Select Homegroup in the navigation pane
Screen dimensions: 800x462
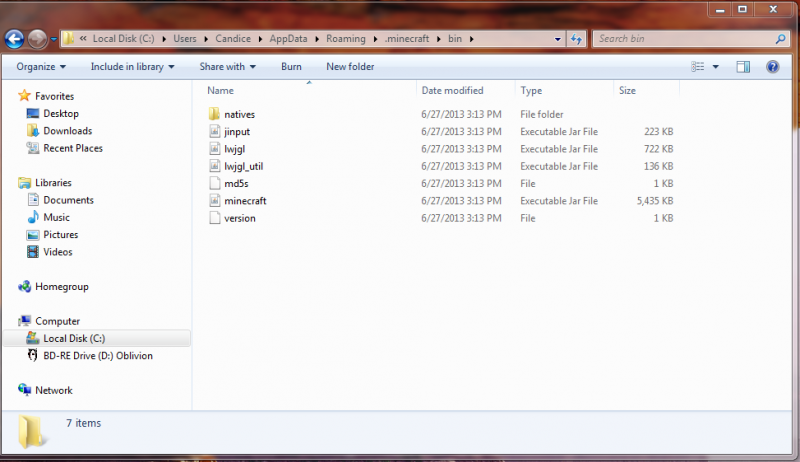coord(61,287)
